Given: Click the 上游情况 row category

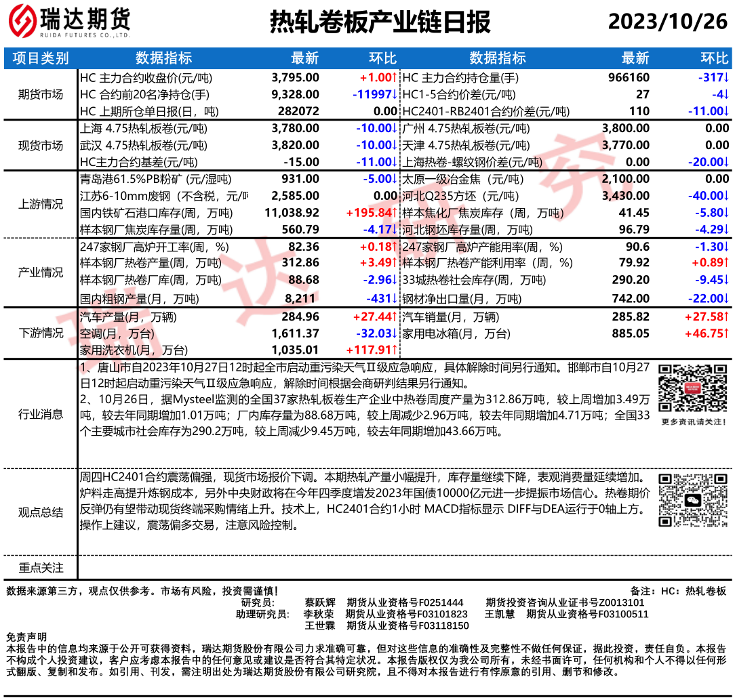Looking at the screenshot, I should (x=41, y=205).
